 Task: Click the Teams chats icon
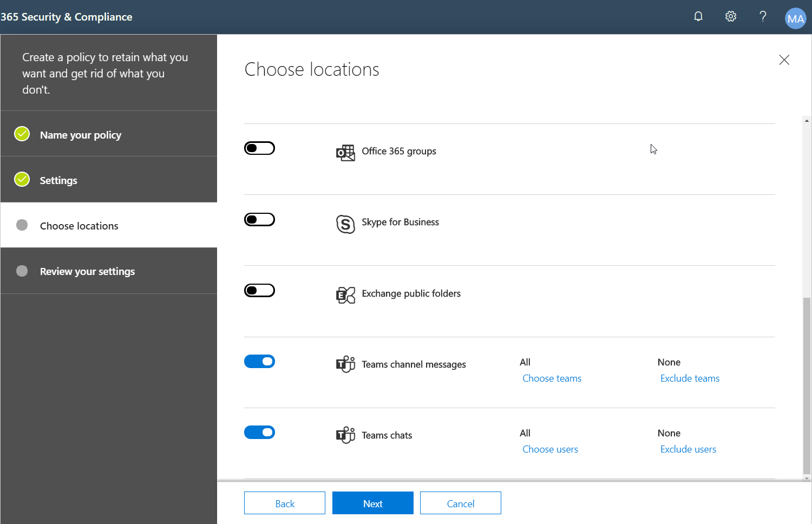point(345,435)
